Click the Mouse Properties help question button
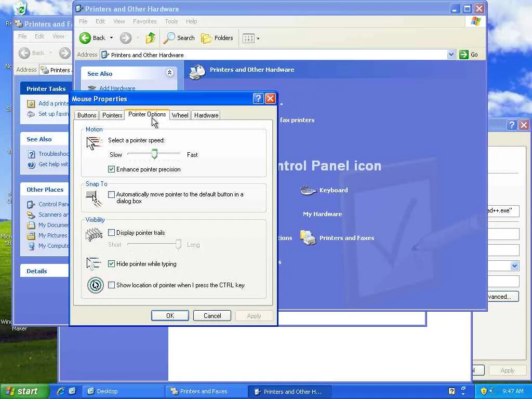 (258, 98)
